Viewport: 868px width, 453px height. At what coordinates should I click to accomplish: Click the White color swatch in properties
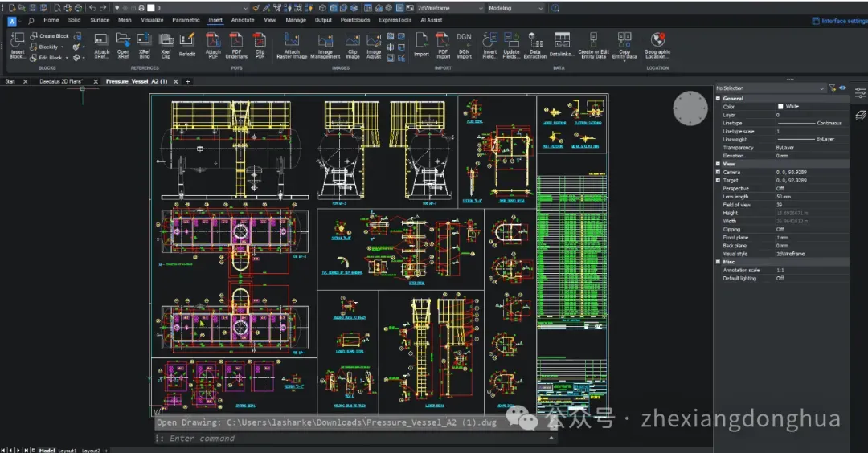pos(780,107)
